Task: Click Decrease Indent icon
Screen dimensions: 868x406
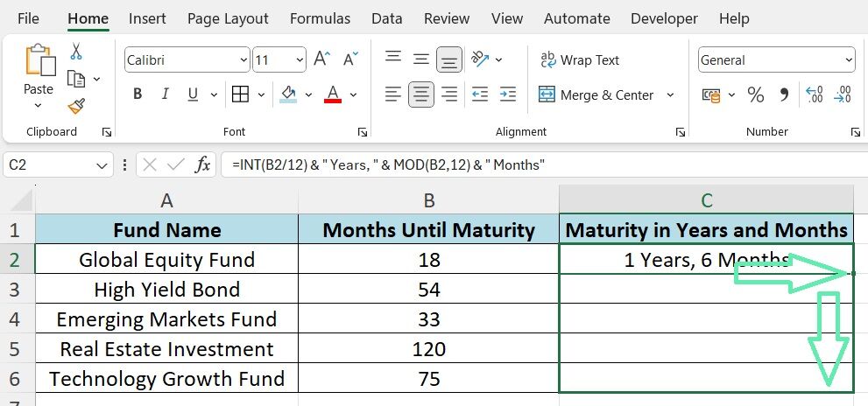Action: (480, 94)
